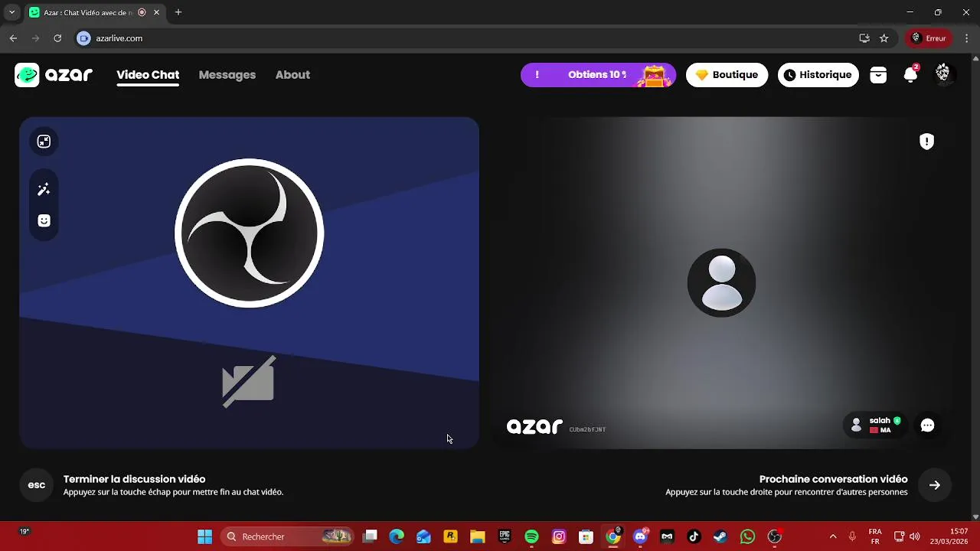The width and height of the screenshot is (980, 551).
Task: Reload the page in Chrome
Action: (x=57, y=38)
